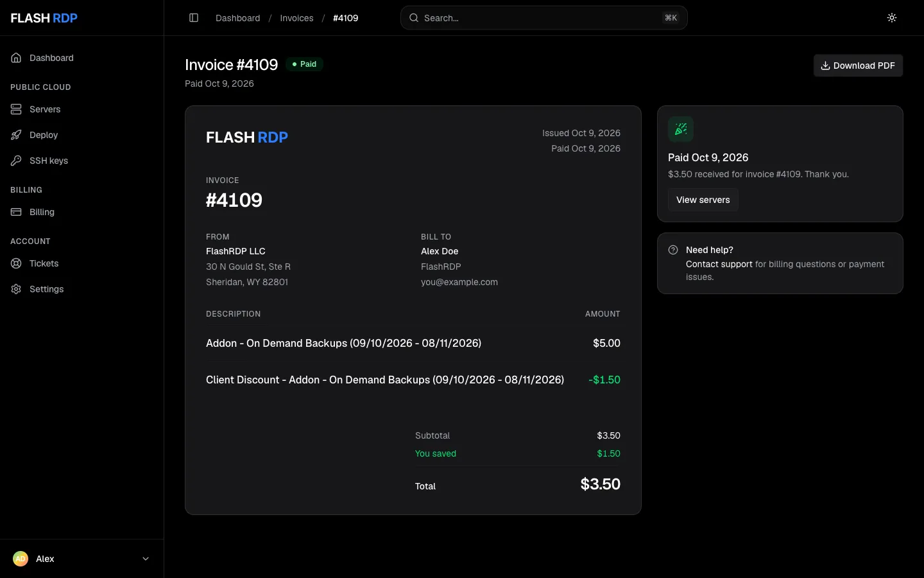The width and height of the screenshot is (924, 578).
Task: Toggle the sidebar panel icon
Action: coord(194,18)
